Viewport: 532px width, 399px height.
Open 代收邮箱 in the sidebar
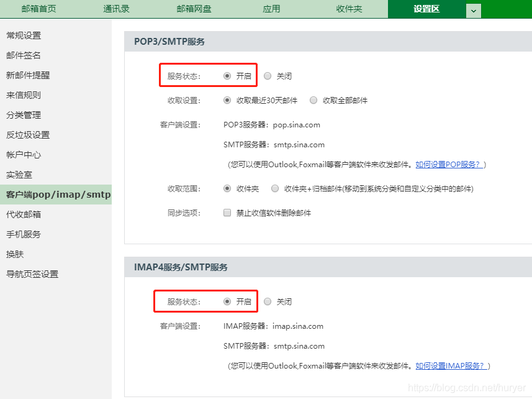point(24,214)
